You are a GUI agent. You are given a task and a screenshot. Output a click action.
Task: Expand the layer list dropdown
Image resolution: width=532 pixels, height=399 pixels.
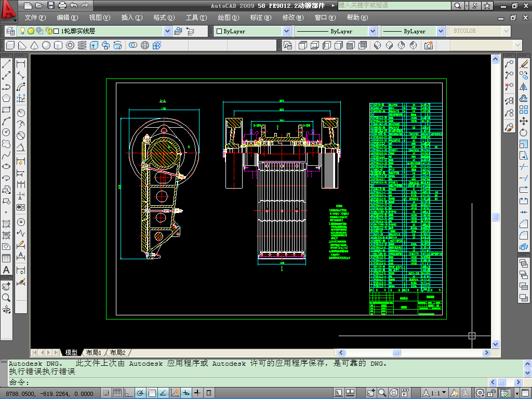pos(167,31)
